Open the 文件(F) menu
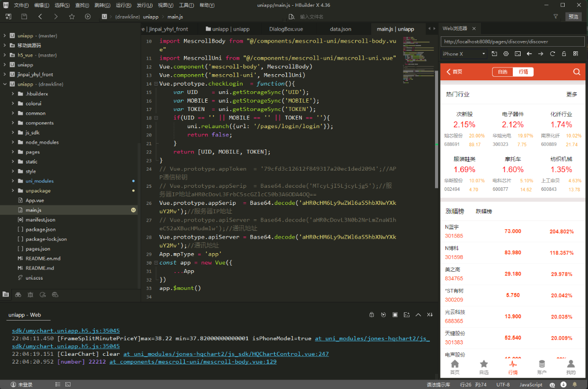This screenshot has width=588, height=389. [21, 5]
